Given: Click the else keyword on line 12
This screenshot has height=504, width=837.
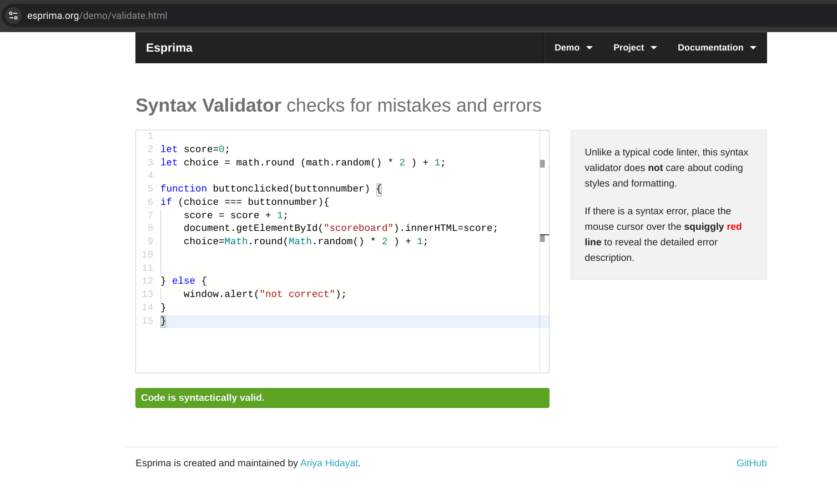Looking at the screenshot, I should [x=183, y=281].
